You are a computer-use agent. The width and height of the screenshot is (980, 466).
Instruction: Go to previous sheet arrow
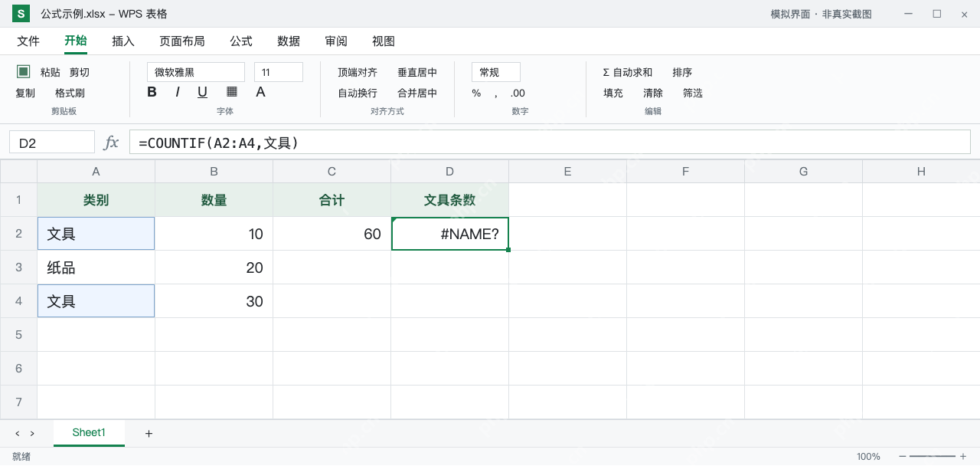click(18, 434)
